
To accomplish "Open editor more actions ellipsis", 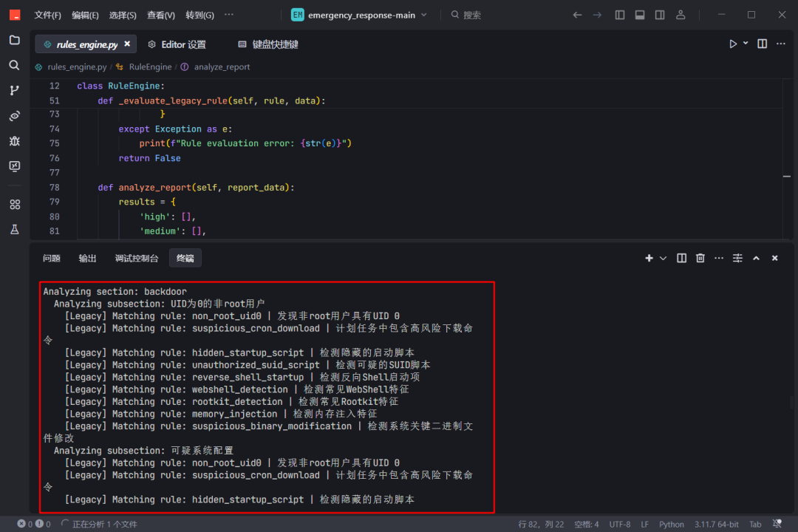I will pos(781,44).
